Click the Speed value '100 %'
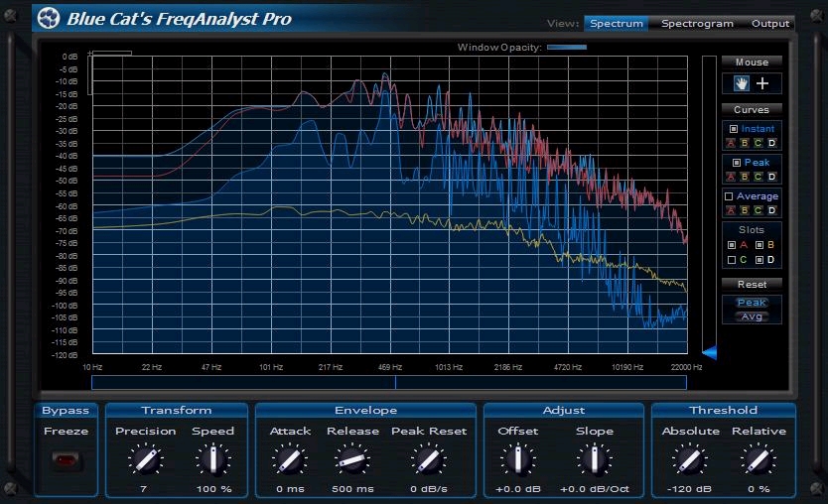The image size is (828, 504). coord(213,489)
